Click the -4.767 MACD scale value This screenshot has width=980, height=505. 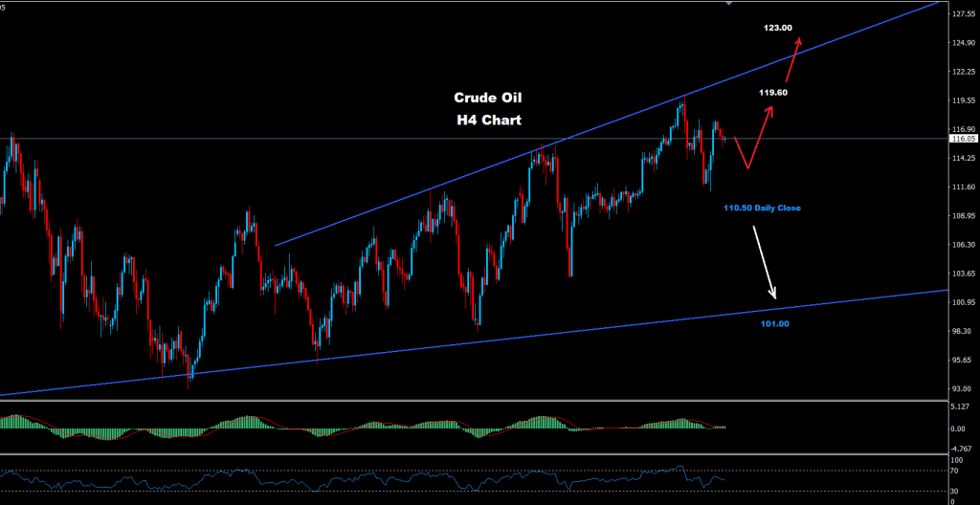pyautogui.click(x=961, y=449)
